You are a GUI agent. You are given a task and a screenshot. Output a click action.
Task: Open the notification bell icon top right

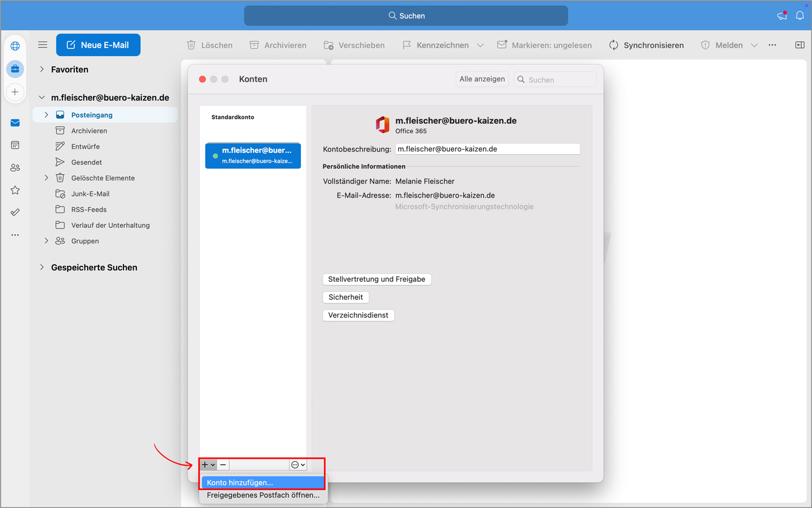pos(800,15)
